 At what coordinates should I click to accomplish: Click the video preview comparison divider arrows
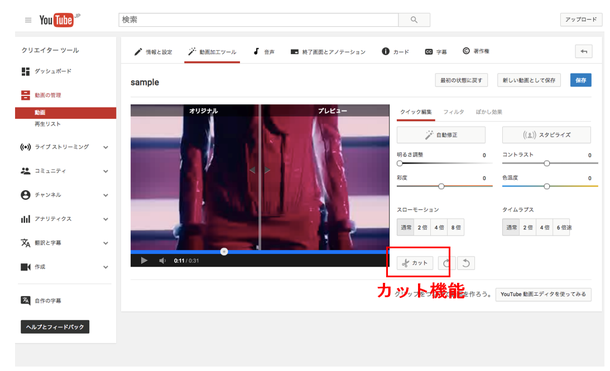tap(260, 170)
